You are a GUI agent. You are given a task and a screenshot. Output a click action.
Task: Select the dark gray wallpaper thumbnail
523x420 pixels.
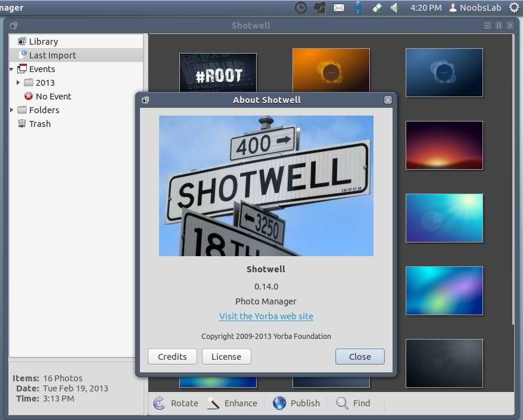coord(444,363)
